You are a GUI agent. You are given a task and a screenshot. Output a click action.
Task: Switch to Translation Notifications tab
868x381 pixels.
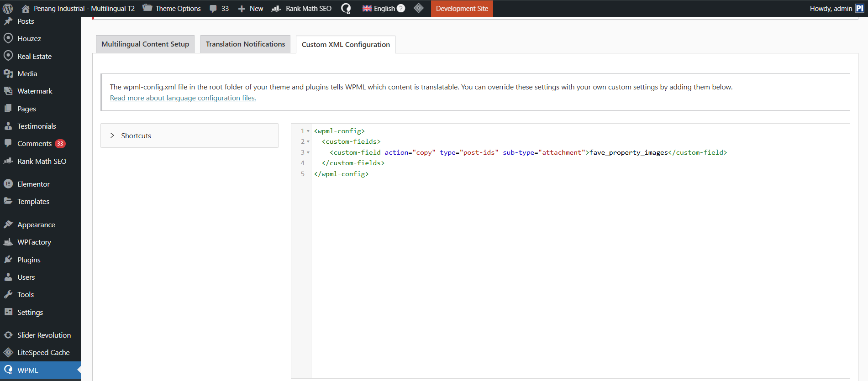pos(245,44)
